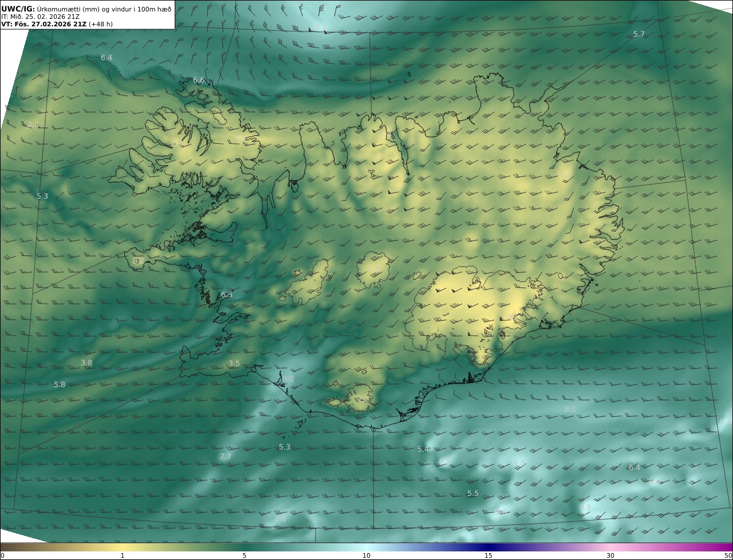Click the 3.8 value label on the map
The height and width of the screenshot is (560, 733).
(x=86, y=363)
